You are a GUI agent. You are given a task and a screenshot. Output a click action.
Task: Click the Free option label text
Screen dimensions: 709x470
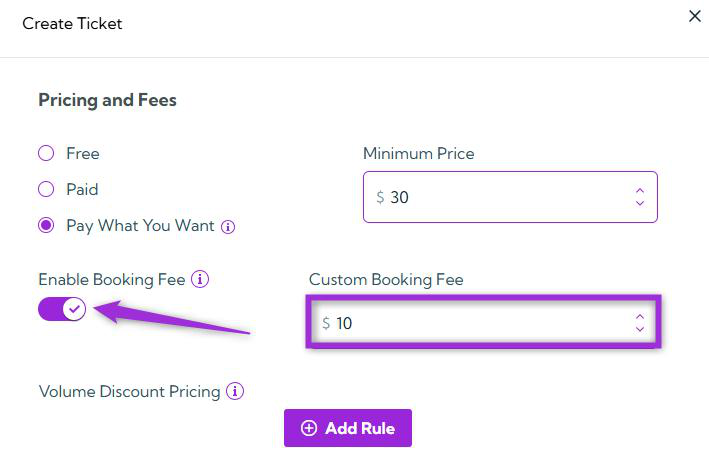(x=83, y=154)
